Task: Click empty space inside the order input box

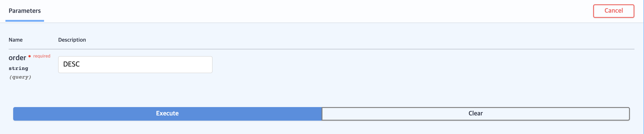Action: (150, 65)
